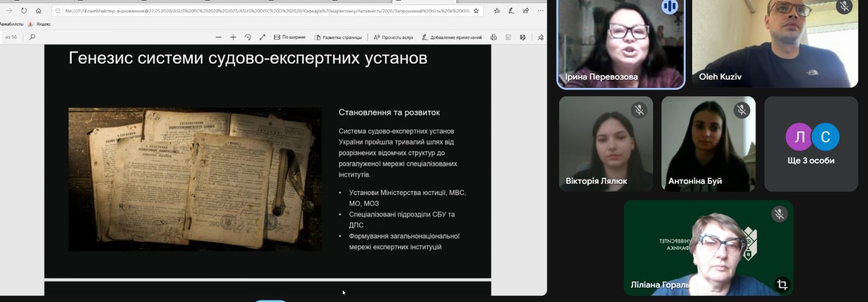Image resolution: width=868 pixels, height=302 pixels.
Task: Click bullet Спеціалізовані підрозділи СБУ та ДПС
Action: [x=402, y=219]
